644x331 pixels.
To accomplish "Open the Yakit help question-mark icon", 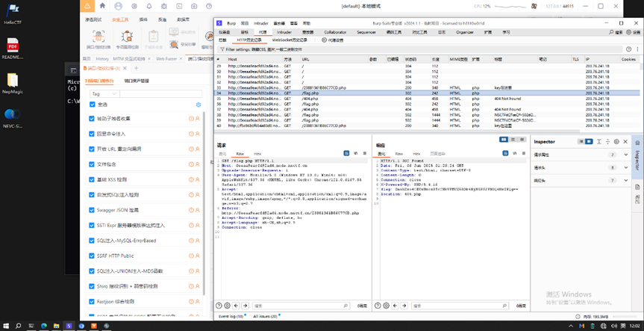I will click(x=209, y=6).
